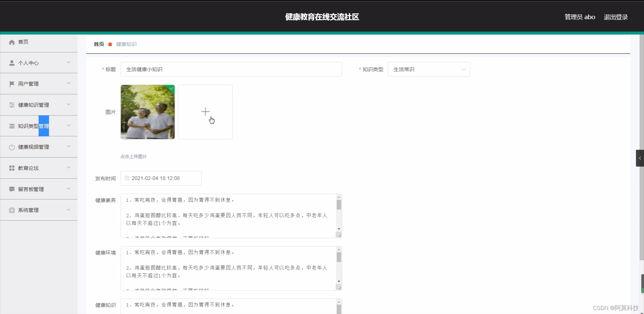Select the home icon beside 首页

pos(12,42)
